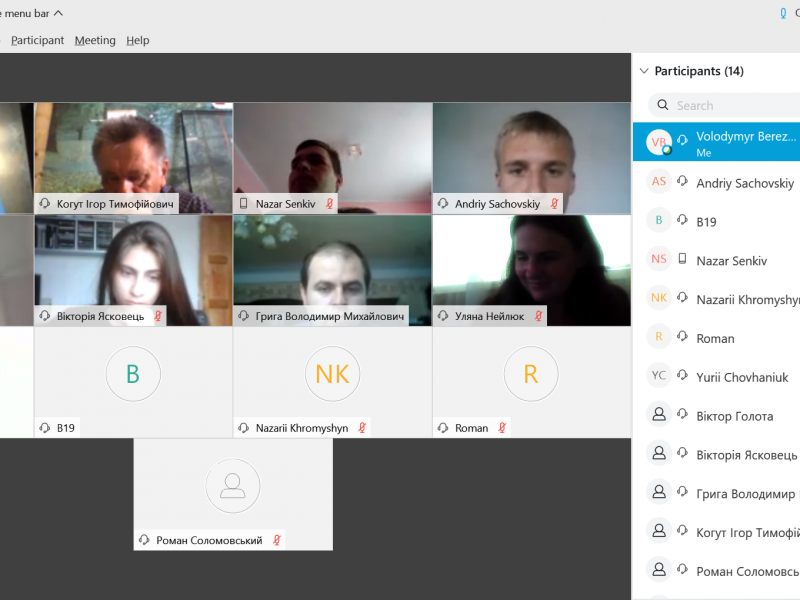Click the search magnifier icon in Participants panel

pyautogui.click(x=662, y=105)
